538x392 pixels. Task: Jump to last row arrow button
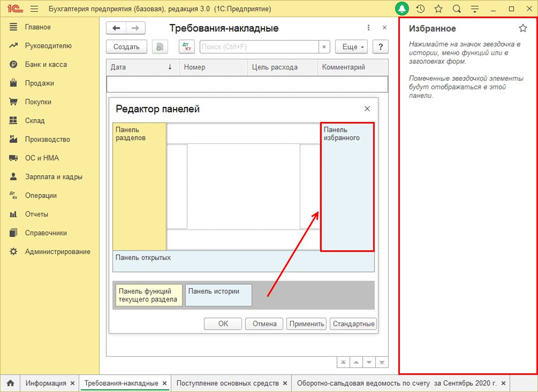tap(382, 362)
